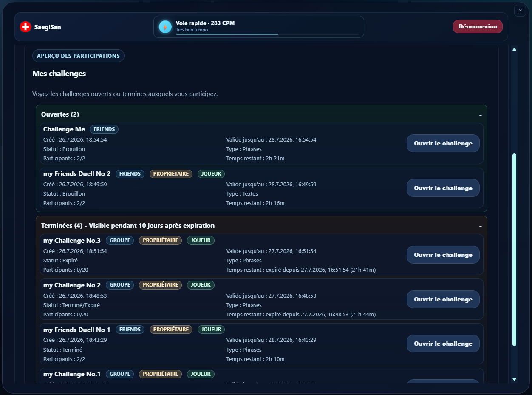Click the "my Challenge No.1" title
Viewport: 532px width, 395px height.
(x=72, y=374)
